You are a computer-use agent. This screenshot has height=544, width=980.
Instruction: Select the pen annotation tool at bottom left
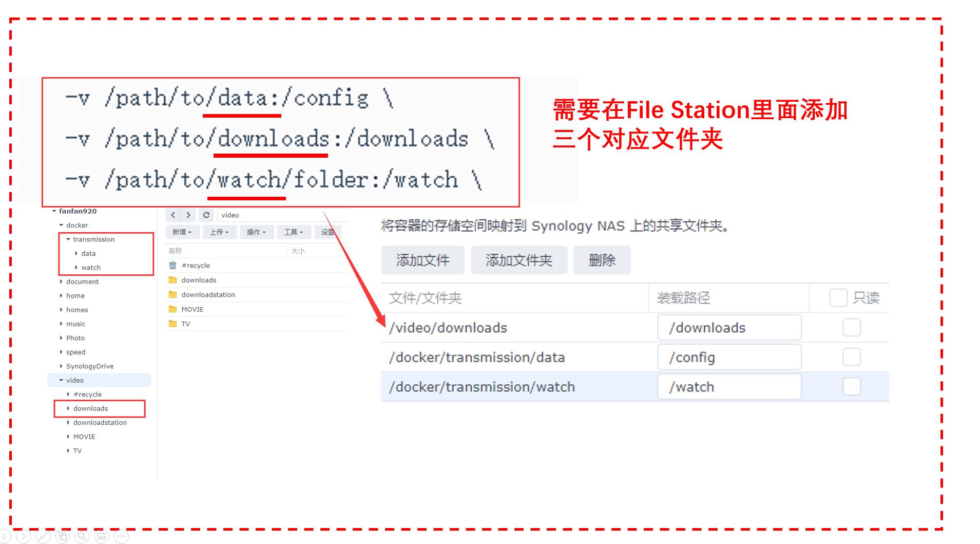(x=43, y=536)
